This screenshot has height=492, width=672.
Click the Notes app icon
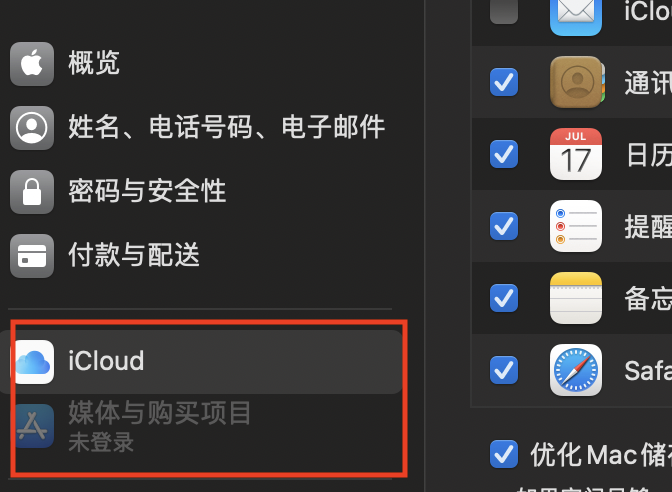click(x=576, y=298)
